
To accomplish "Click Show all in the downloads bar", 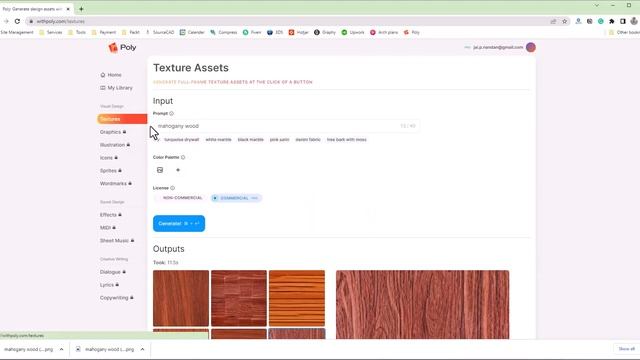I will [627, 349].
